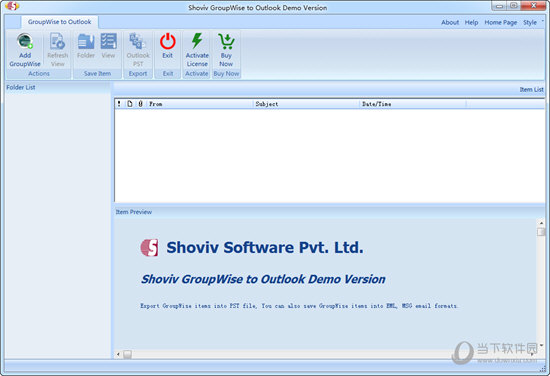
Task: Select the GroupWise to Outlook tab
Action: tap(59, 22)
